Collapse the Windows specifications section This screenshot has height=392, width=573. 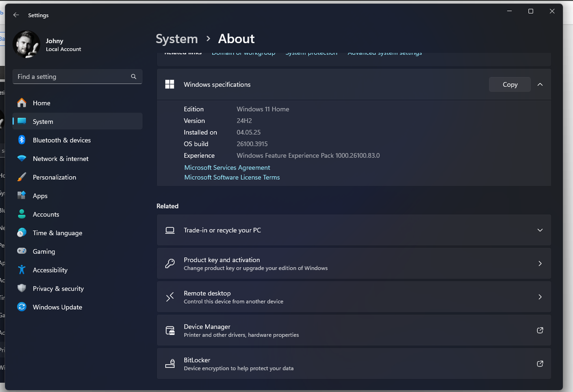click(540, 84)
